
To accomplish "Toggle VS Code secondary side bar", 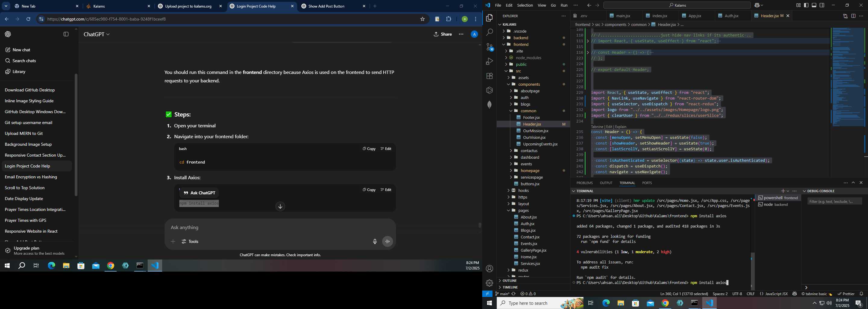I will click(x=822, y=5).
